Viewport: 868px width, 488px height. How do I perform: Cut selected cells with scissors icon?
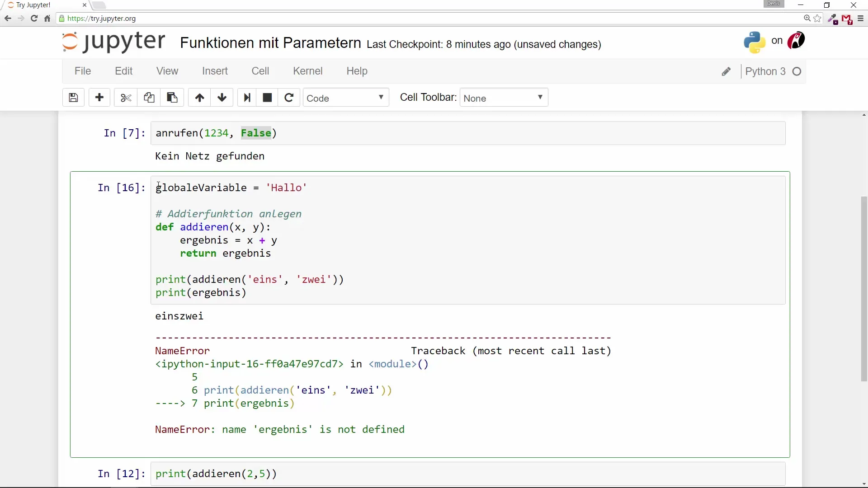126,98
